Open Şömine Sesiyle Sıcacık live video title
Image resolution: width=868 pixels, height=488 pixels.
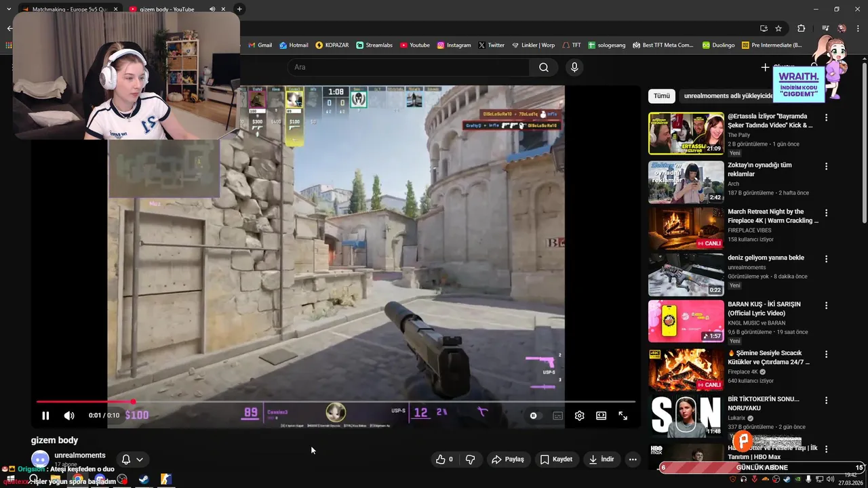769,357
